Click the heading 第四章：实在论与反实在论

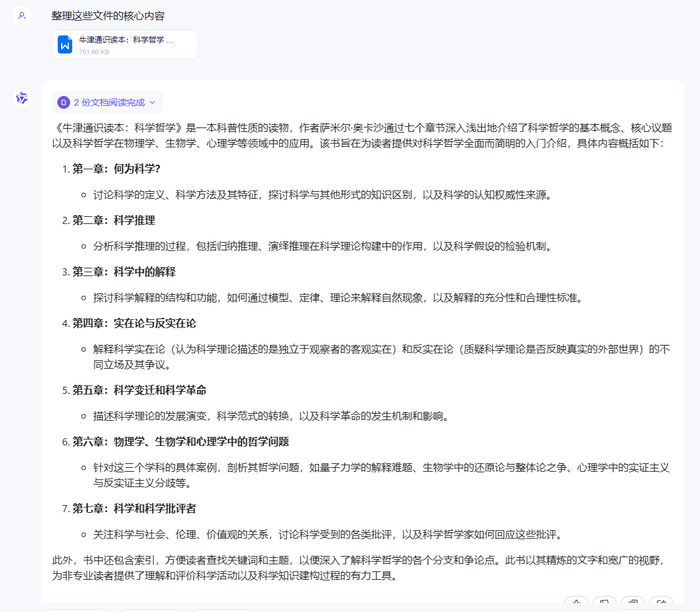click(x=134, y=323)
